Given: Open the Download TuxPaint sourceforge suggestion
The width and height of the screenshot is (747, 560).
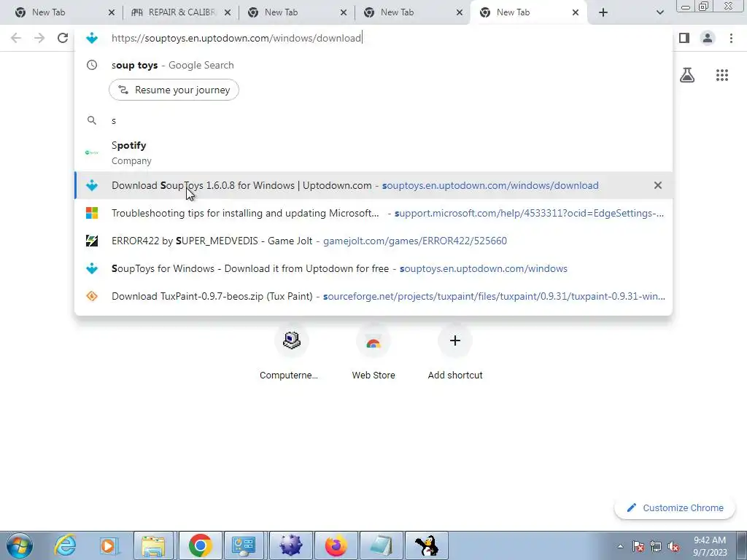Looking at the screenshot, I should (373, 296).
